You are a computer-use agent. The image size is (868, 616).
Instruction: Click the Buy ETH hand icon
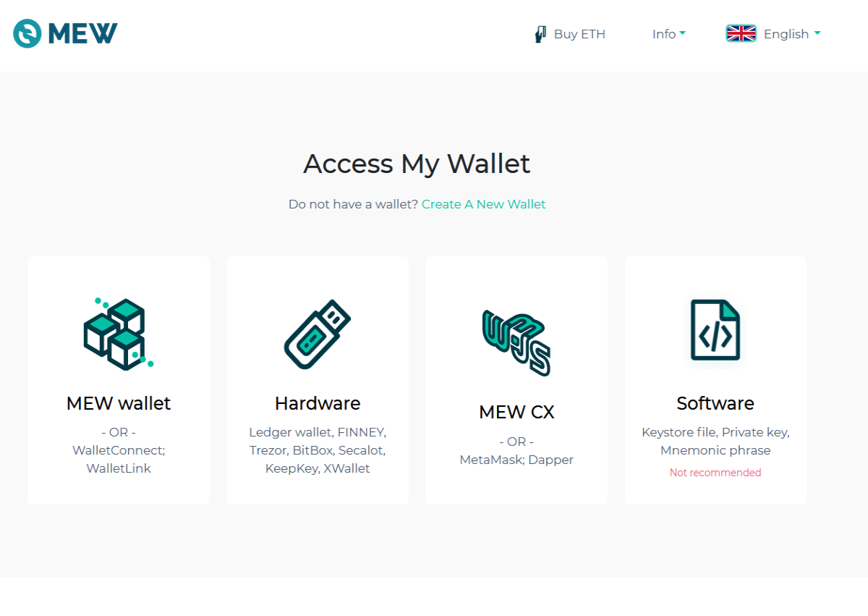pos(540,34)
